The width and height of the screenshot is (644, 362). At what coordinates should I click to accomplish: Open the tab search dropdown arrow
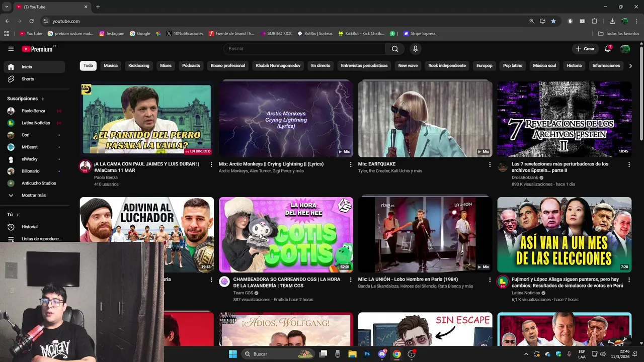[x=7, y=7]
